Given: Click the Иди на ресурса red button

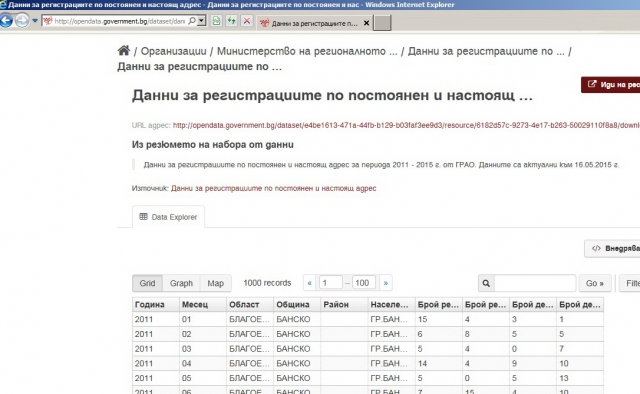Looking at the screenshot, I should 611,85.
